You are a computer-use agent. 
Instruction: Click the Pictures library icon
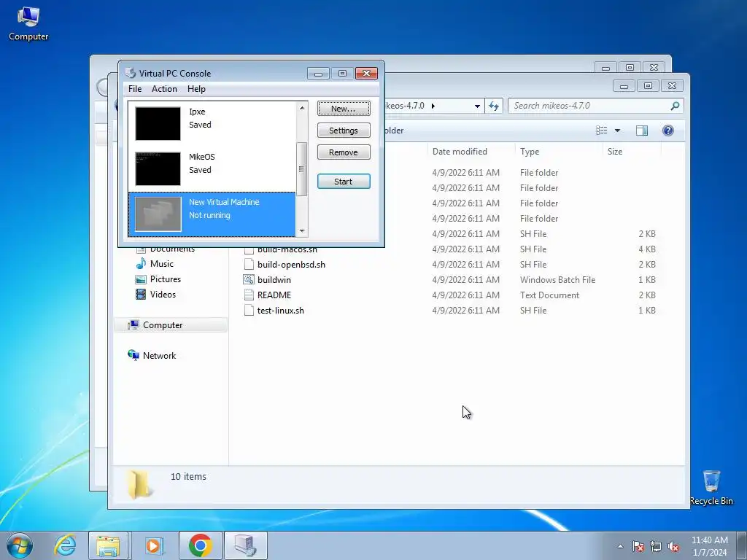(x=141, y=279)
